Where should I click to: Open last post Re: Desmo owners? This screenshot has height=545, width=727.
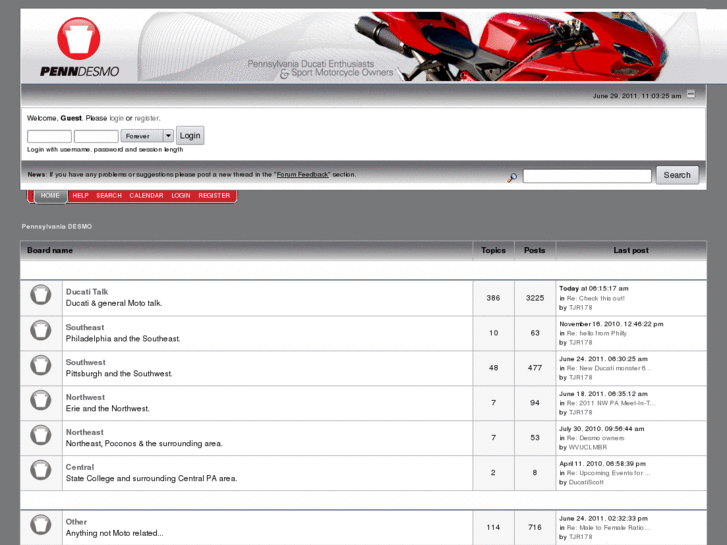(x=595, y=438)
